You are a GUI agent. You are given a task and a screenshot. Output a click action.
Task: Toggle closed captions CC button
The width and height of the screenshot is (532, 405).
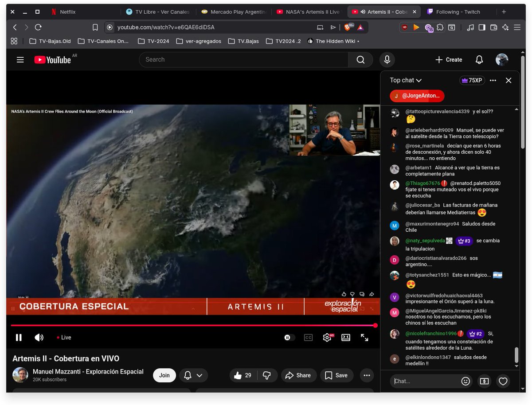(x=308, y=338)
